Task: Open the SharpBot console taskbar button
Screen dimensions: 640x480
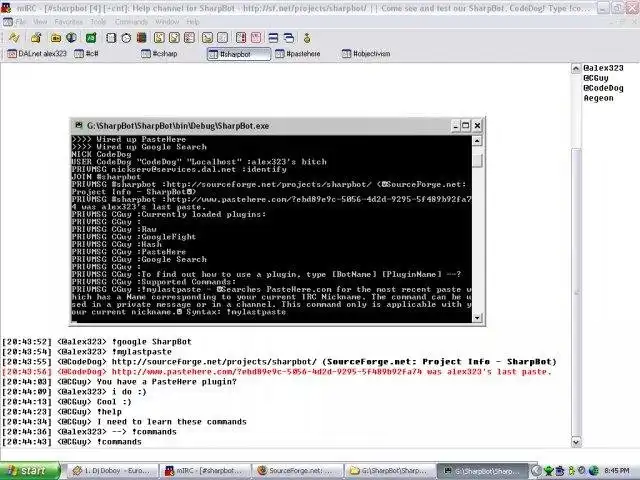Action: click(x=482, y=471)
